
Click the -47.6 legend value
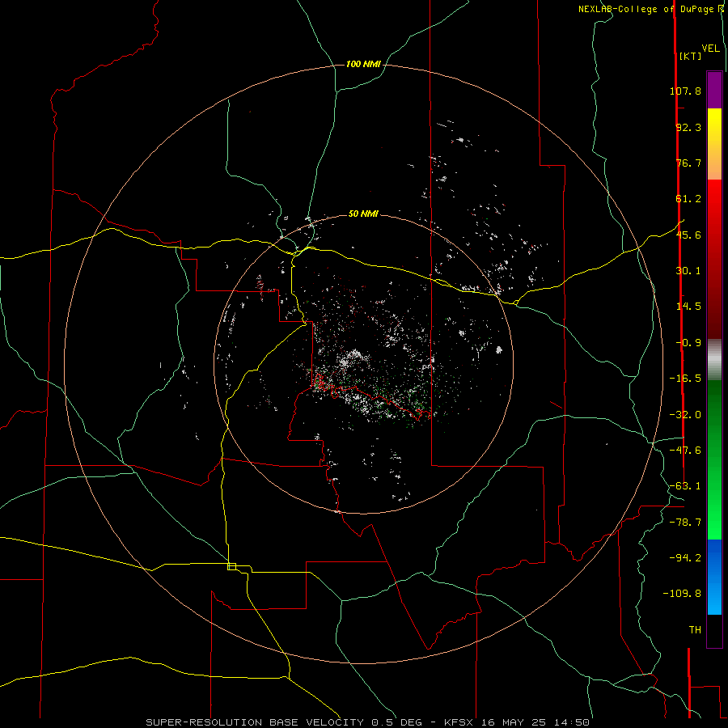(685, 451)
